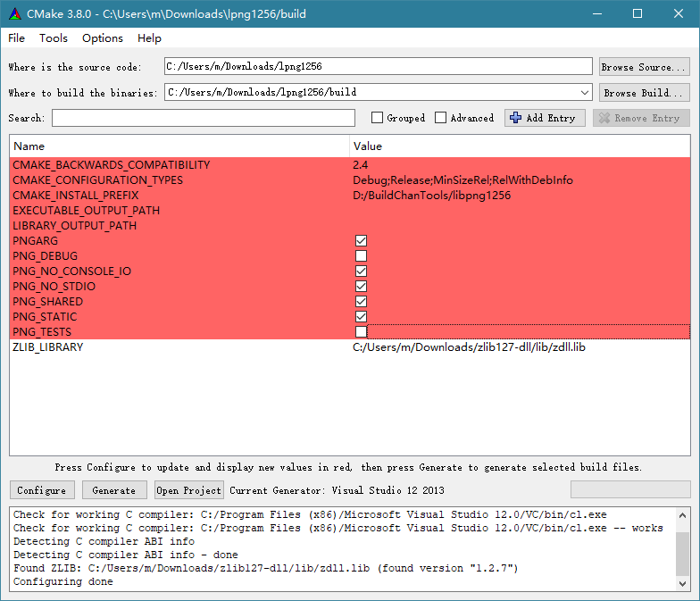
Task: Open the File menu
Action: (x=17, y=38)
